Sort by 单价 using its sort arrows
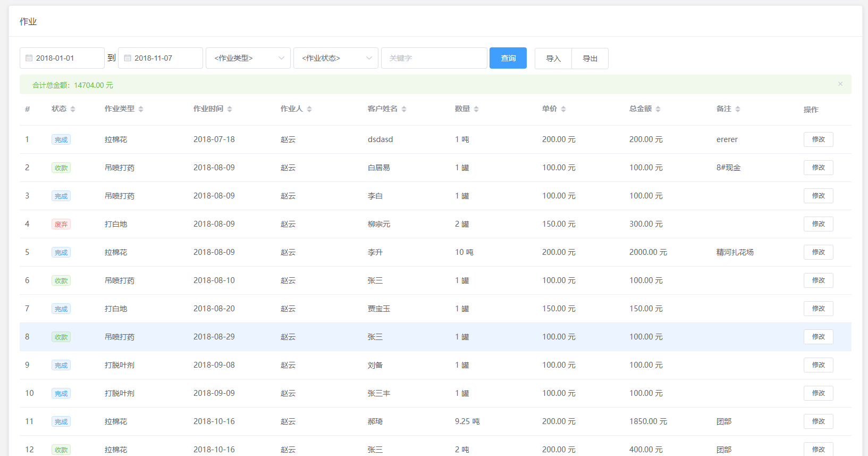The width and height of the screenshot is (868, 456). pos(563,109)
